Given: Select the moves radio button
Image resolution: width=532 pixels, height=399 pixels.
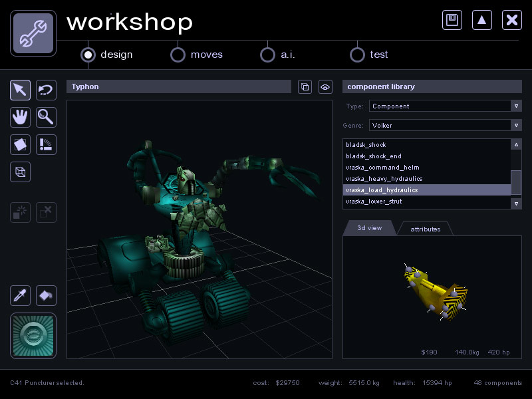Looking at the screenshot, I should [178, 55].
